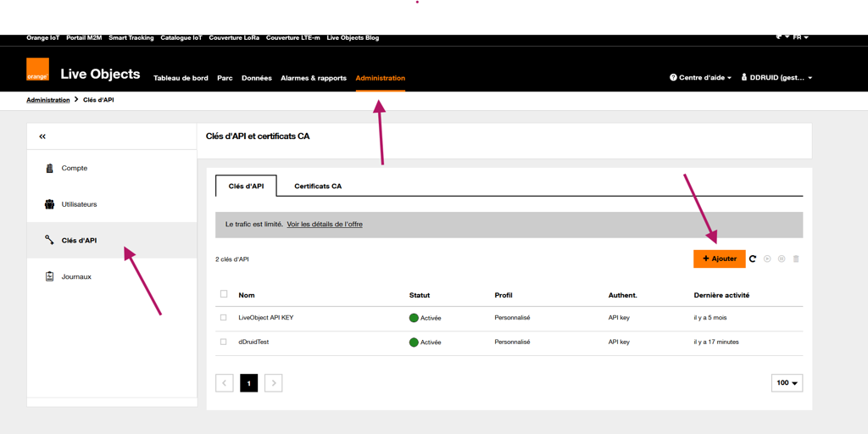
Task: Collapse the sidebar with double chevron
Action: point(42,136)
